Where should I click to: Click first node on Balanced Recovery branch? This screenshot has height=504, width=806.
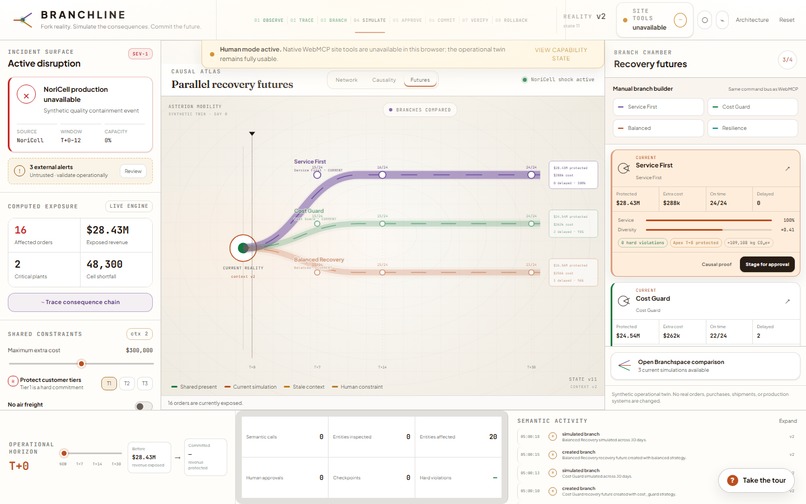click(x=317, y=272)
